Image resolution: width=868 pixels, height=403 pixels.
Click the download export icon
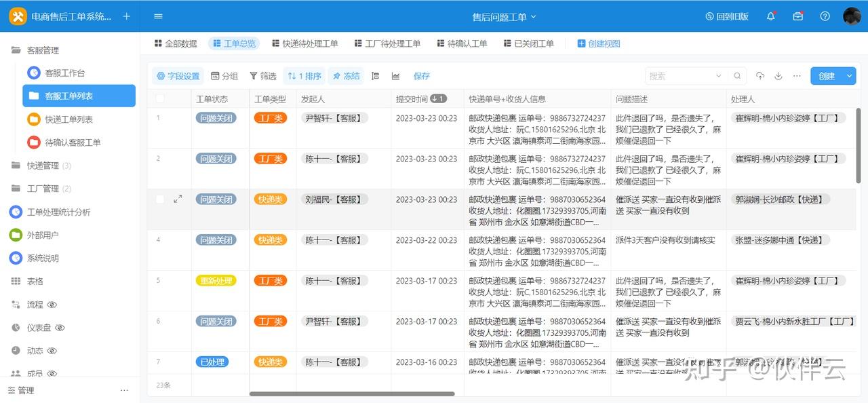coord(778,76)
